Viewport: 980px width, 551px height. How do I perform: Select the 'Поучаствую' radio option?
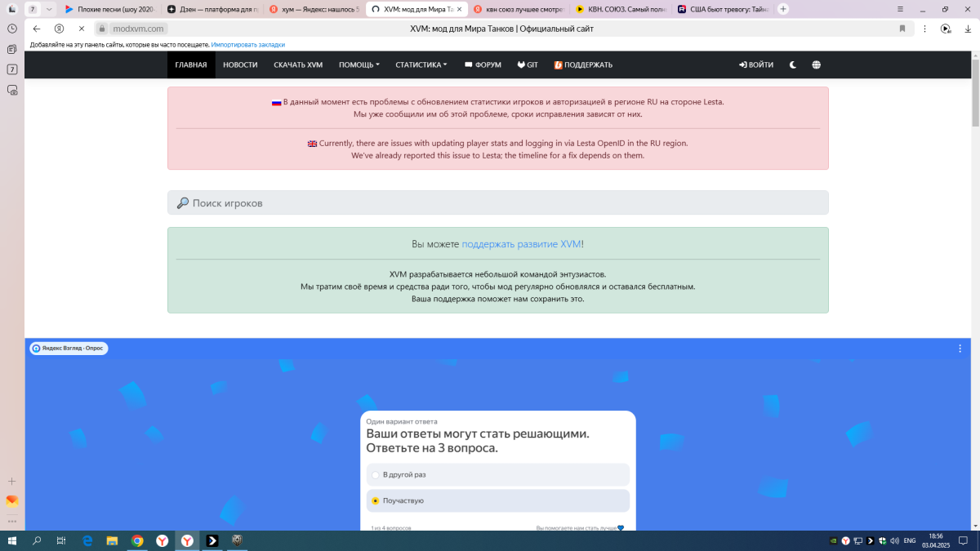pos(498,500)
